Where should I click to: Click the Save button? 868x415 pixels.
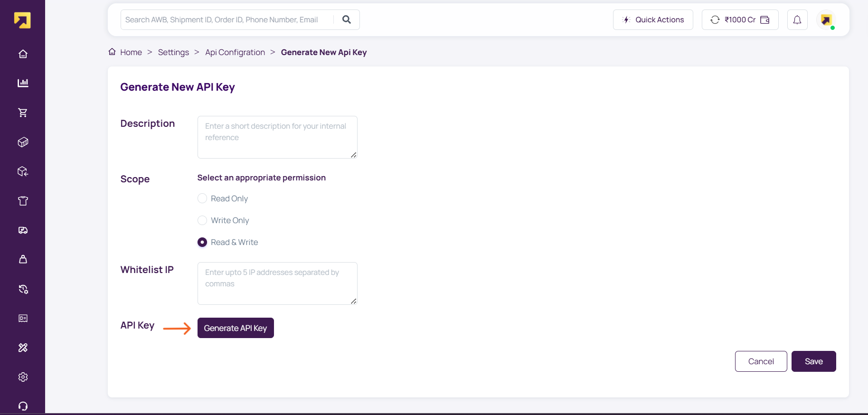(813, 361)
